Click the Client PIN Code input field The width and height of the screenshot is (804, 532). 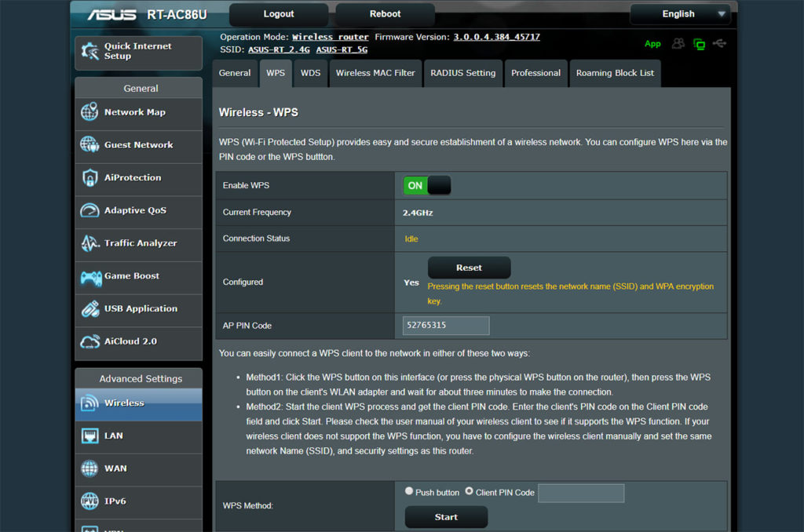581,493
